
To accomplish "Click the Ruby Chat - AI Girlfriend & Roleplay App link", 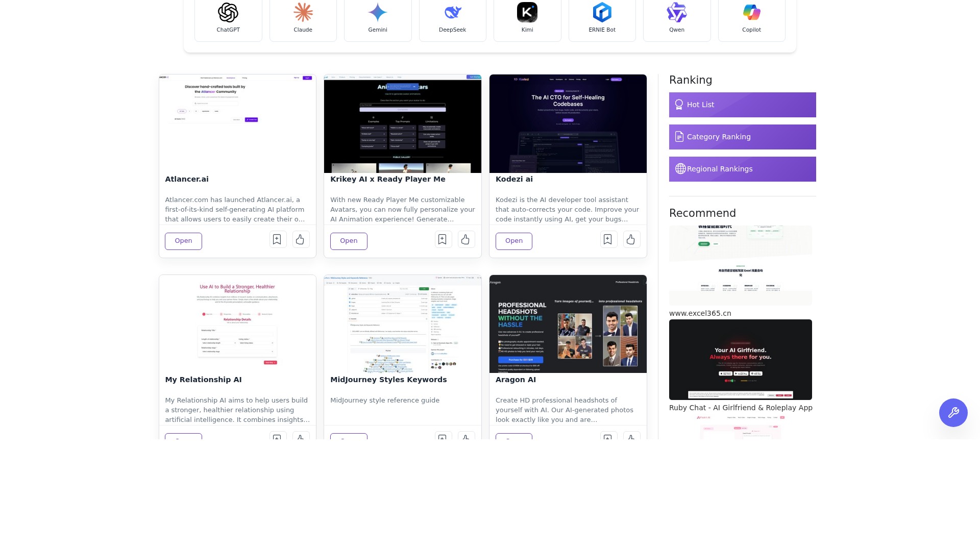I will click(741, 408).
